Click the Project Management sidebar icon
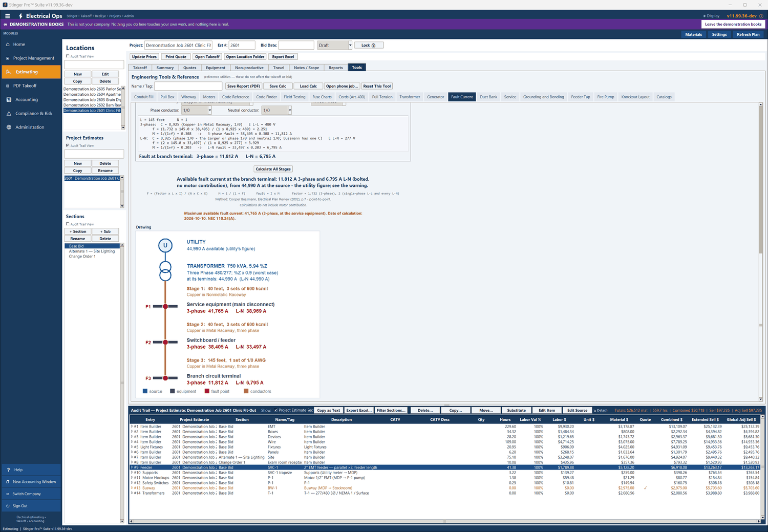The image size is (768, 532). [x=8, y=58]
